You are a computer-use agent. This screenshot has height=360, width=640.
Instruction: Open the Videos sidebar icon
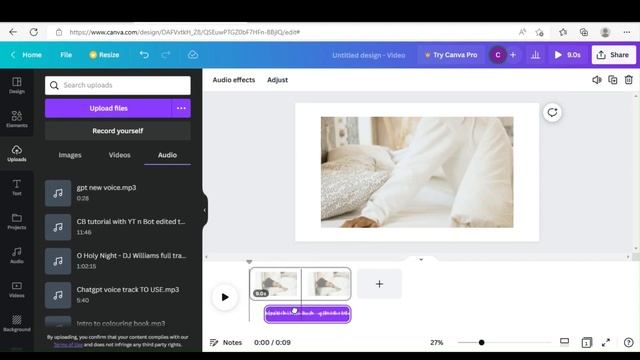click(17, 289)
